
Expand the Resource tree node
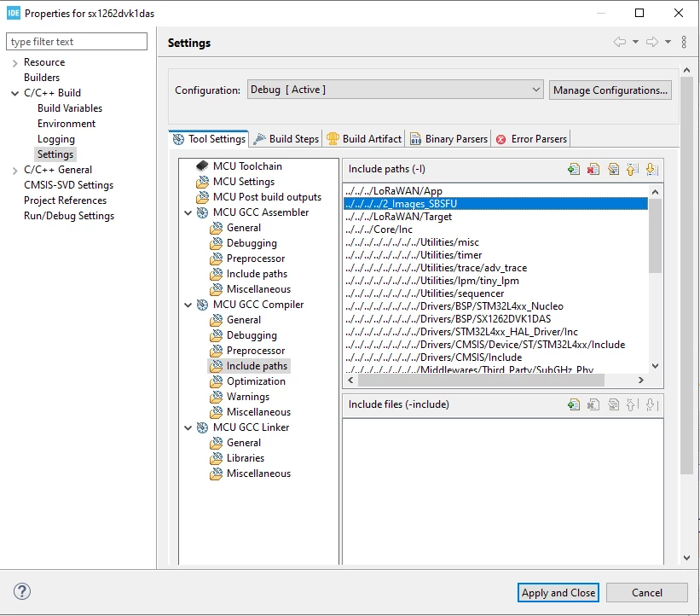14,63
